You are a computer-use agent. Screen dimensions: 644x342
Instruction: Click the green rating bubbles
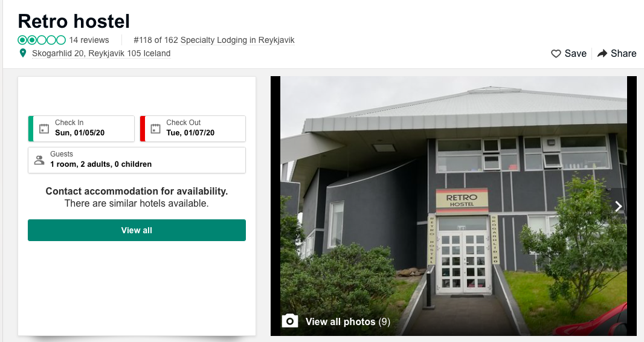(42, 40)
